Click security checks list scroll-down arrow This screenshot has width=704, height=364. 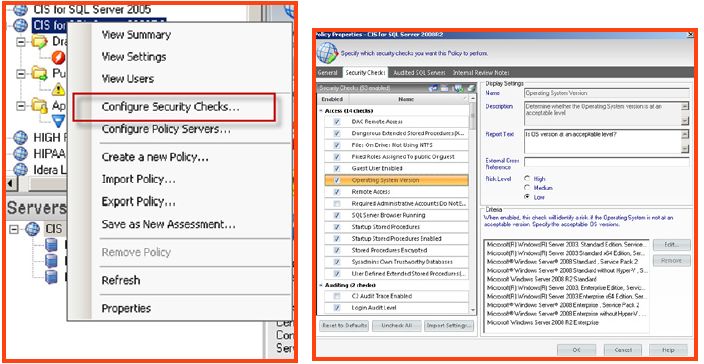pyautogui.click(x=472, y=310)
